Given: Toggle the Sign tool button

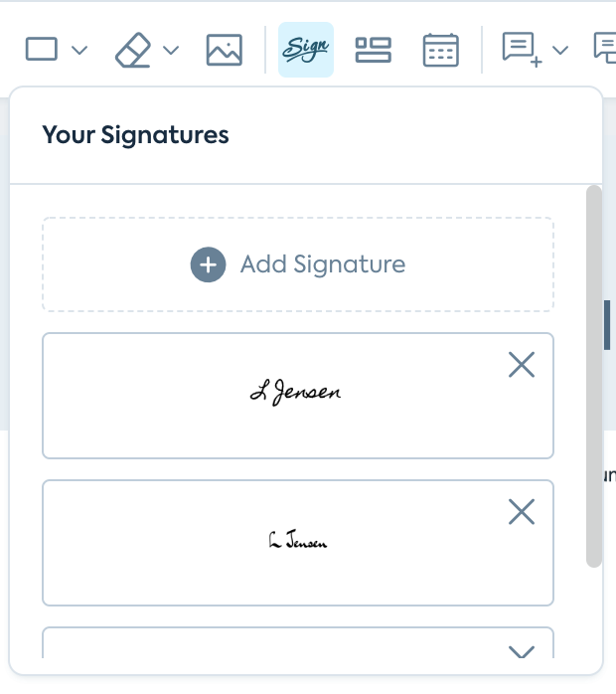Looking at the screenshot, I should [x=306, y=50].
